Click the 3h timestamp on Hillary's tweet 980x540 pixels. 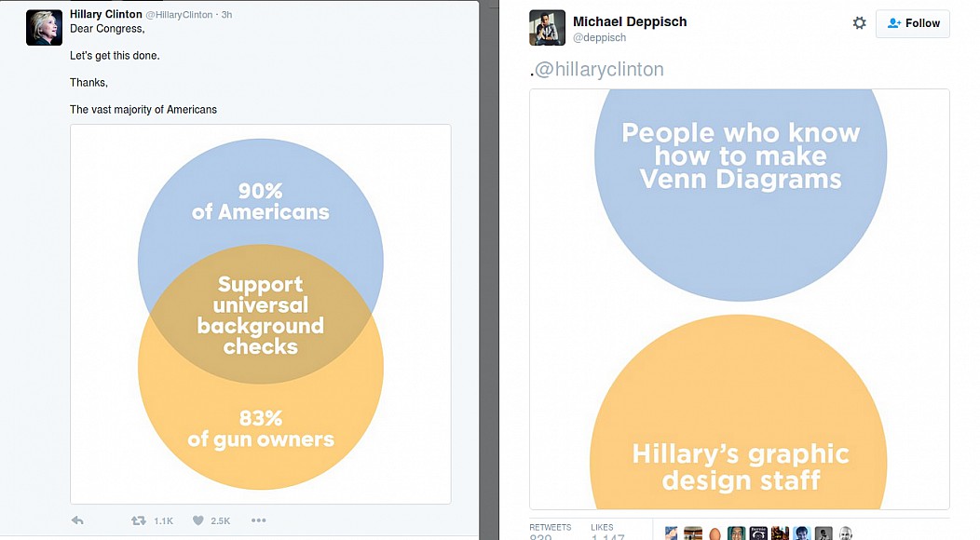[x=226, y=15]
